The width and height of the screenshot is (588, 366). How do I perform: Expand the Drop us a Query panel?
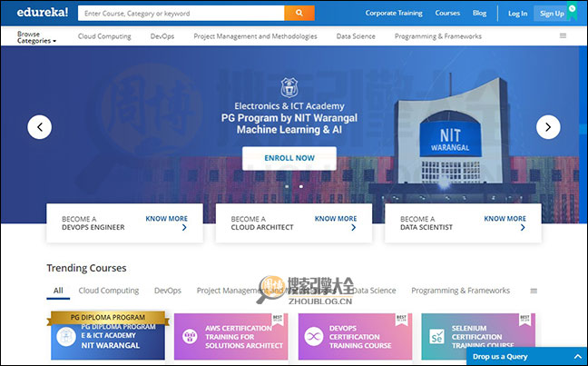(527, 357)
